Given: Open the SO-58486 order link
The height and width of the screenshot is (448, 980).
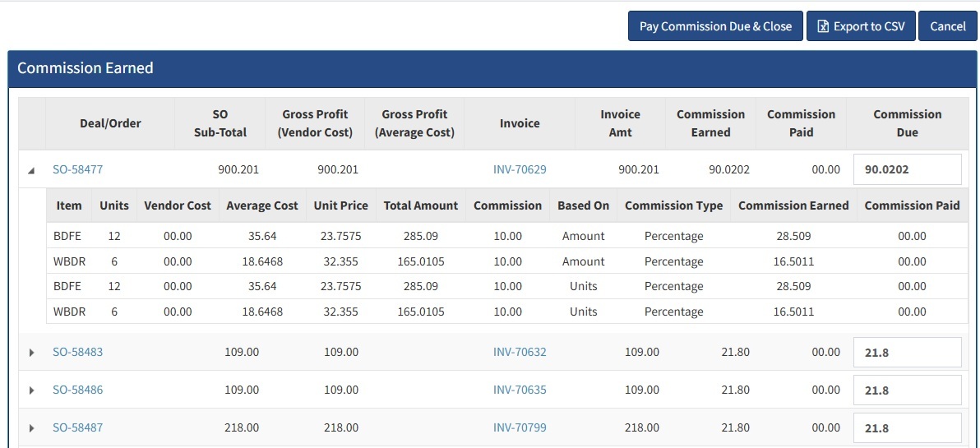Looking at the screenshot, I should [77, 390].
